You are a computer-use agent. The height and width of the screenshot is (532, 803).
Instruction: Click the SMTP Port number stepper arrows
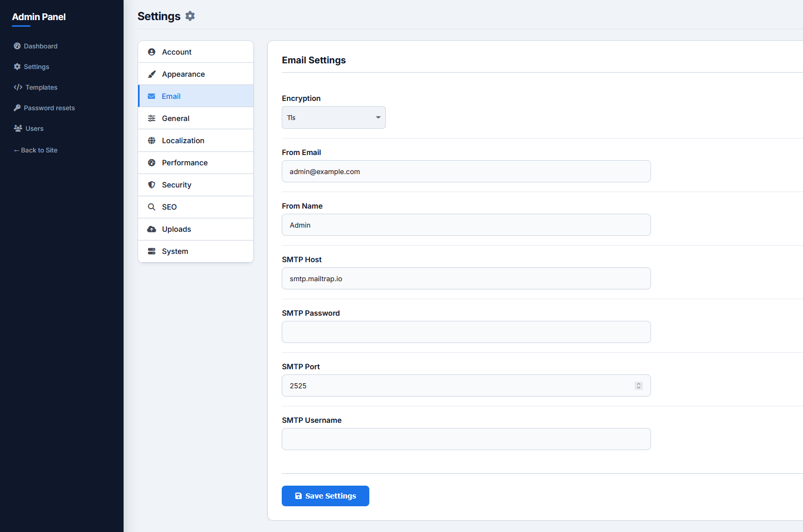pos(638,386)
